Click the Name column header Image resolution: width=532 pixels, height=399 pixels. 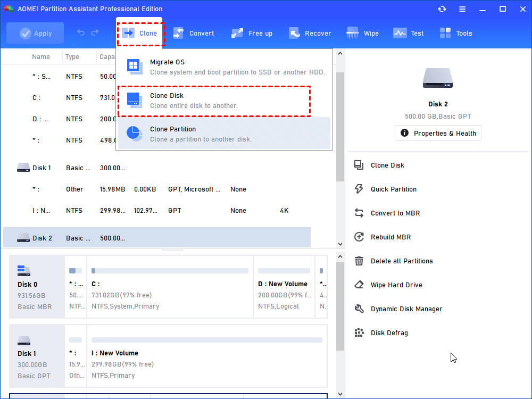pos(41,57)
